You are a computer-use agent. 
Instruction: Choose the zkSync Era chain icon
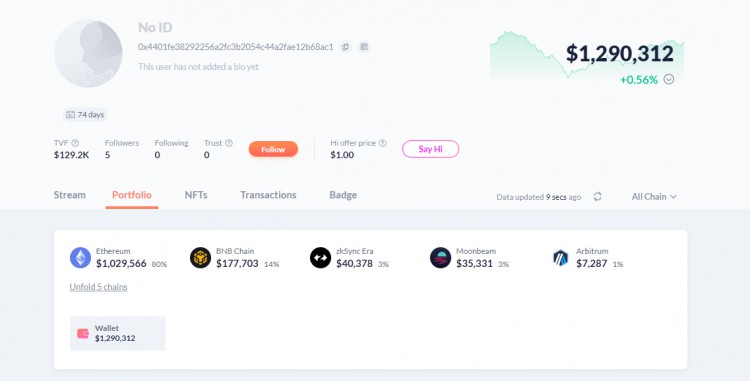tap(320, 258)
